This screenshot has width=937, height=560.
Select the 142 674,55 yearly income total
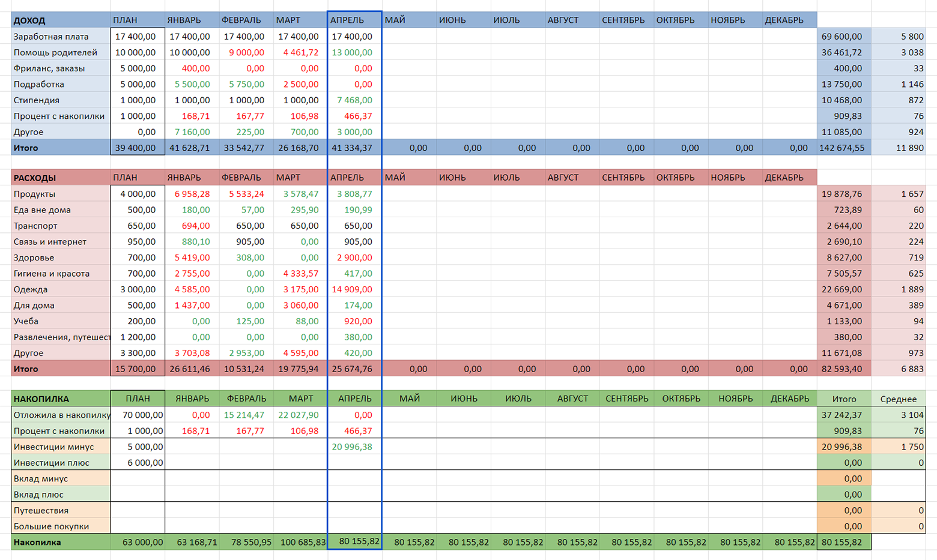844,148
